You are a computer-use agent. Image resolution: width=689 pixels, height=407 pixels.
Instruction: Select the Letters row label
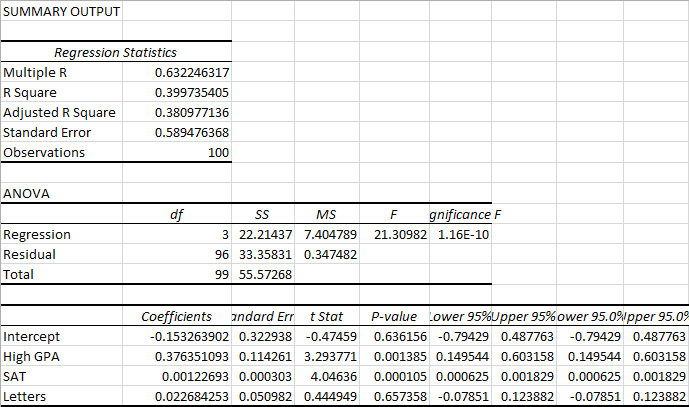62,396
